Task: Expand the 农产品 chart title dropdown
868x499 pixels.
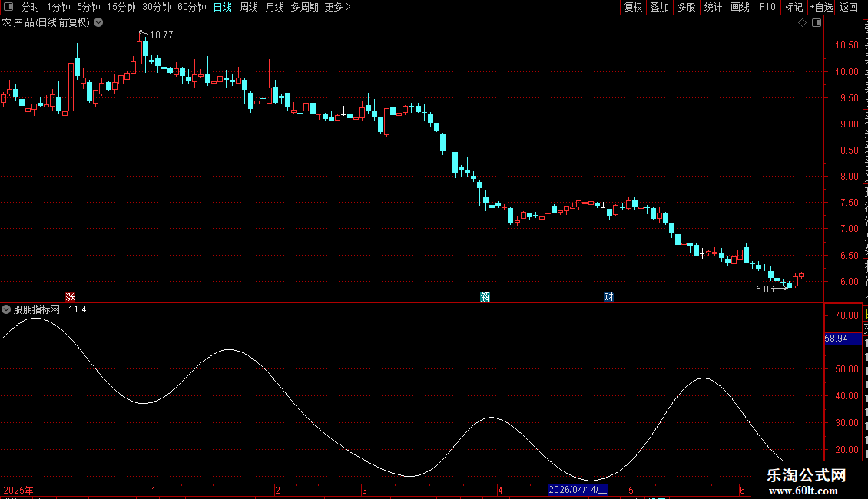Action: pyautogui.click(x=98, y=23)
